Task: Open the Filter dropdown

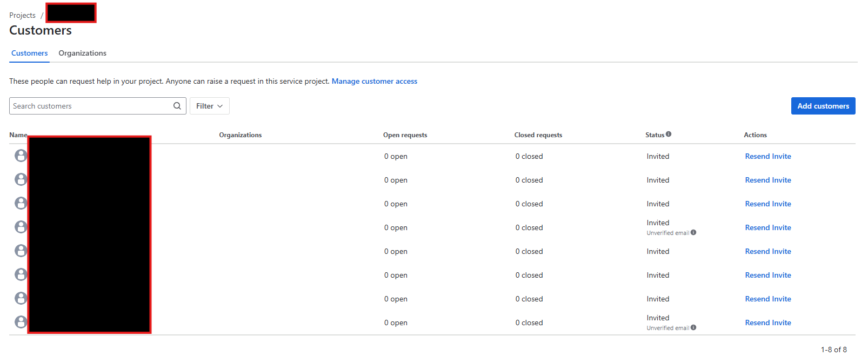Action: point(210,106)
